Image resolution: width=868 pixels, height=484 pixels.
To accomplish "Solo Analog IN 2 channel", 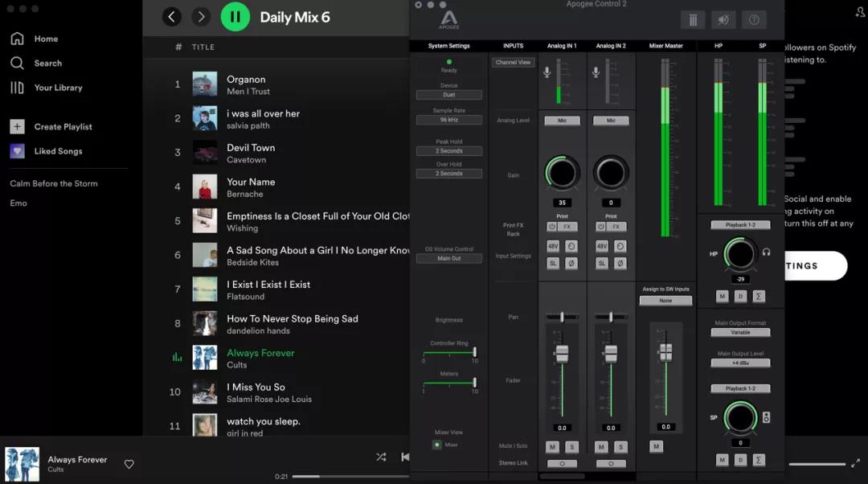I will click(620, 447).
